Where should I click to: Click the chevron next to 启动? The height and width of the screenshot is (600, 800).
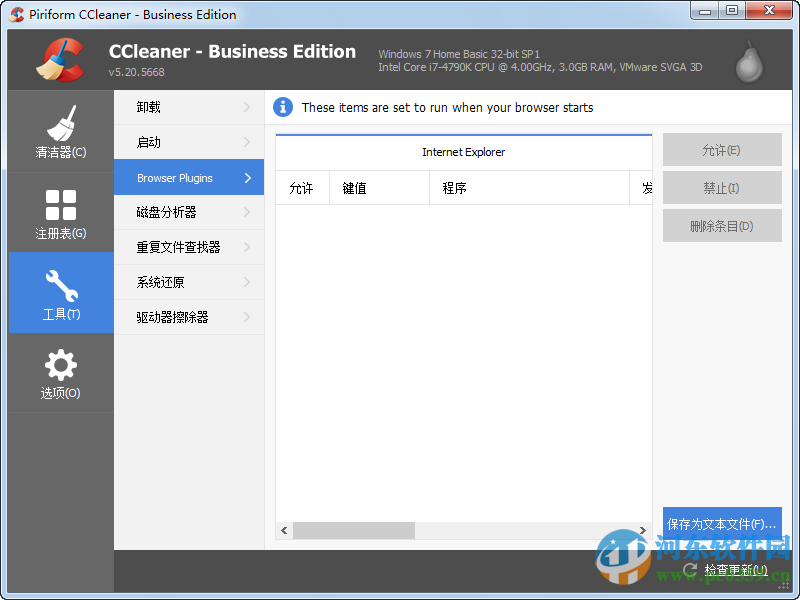tap(247, 142)
